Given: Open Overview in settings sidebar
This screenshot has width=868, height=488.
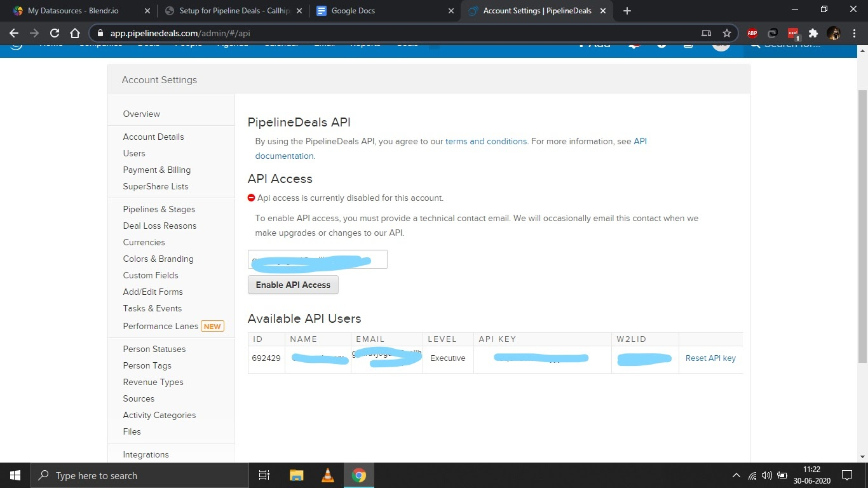Looking at the screenshot, I should [142, 114].
